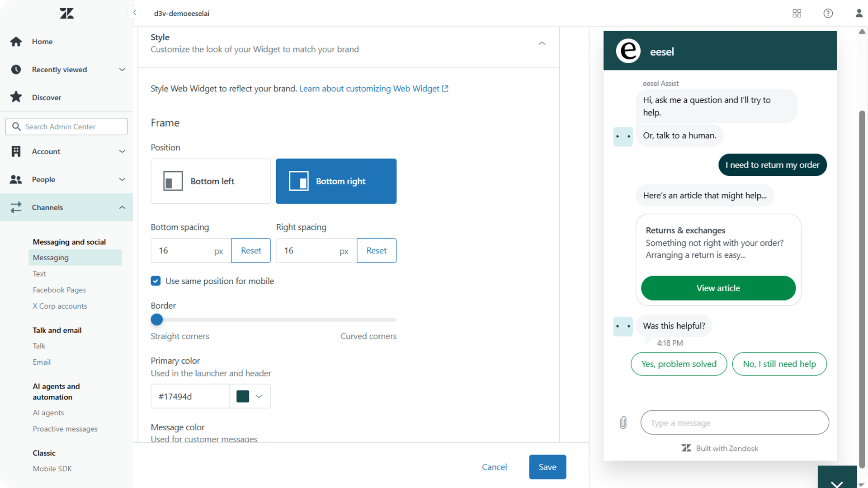Toggle 'Use same position for mobile' checkbox
This screenshot has height=488, width=868.
[x=156, y=281]
